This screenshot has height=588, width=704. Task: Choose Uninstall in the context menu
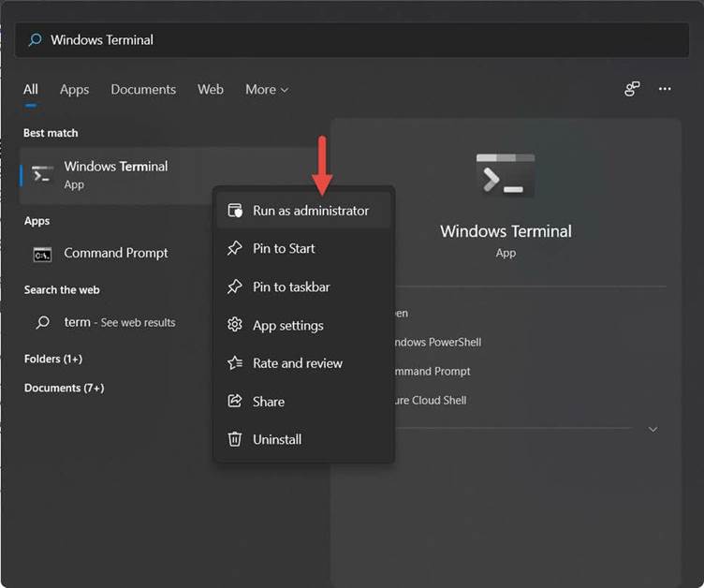point(303,439)
